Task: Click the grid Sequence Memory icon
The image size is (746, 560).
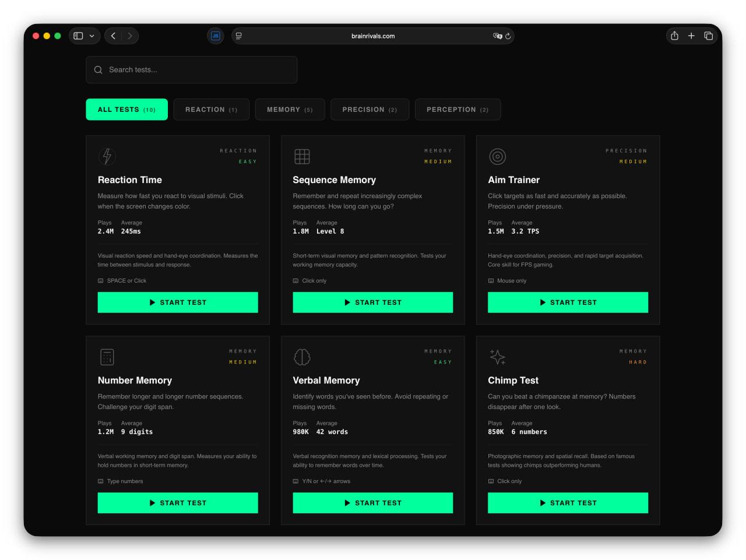Action: (302, 156)
